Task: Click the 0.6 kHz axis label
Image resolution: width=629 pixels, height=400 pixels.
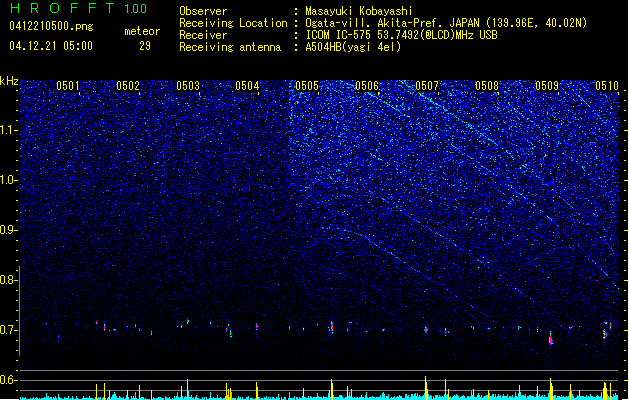Action: (9, 380)
